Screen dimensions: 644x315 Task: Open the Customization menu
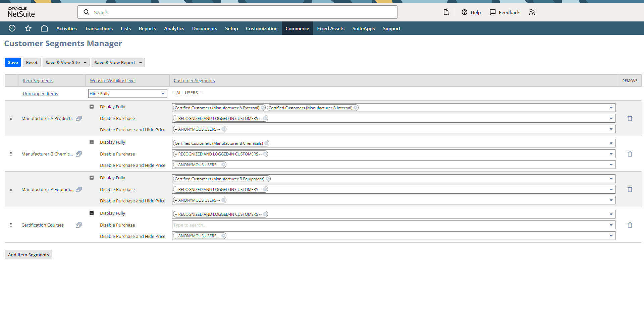click(262, 28)
